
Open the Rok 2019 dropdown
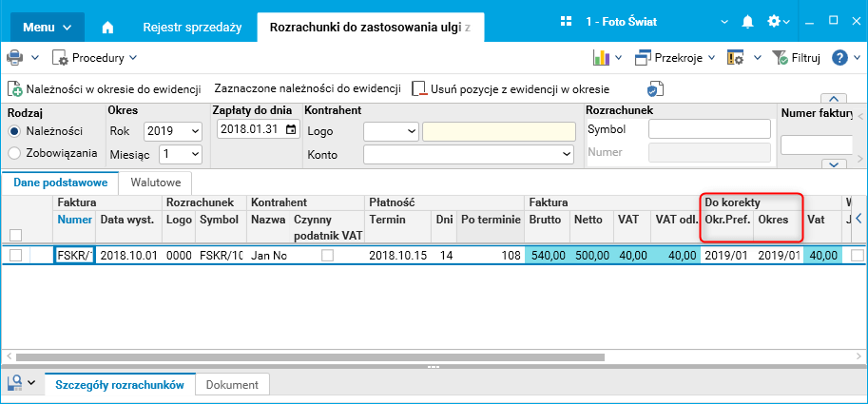click(173, 131)
